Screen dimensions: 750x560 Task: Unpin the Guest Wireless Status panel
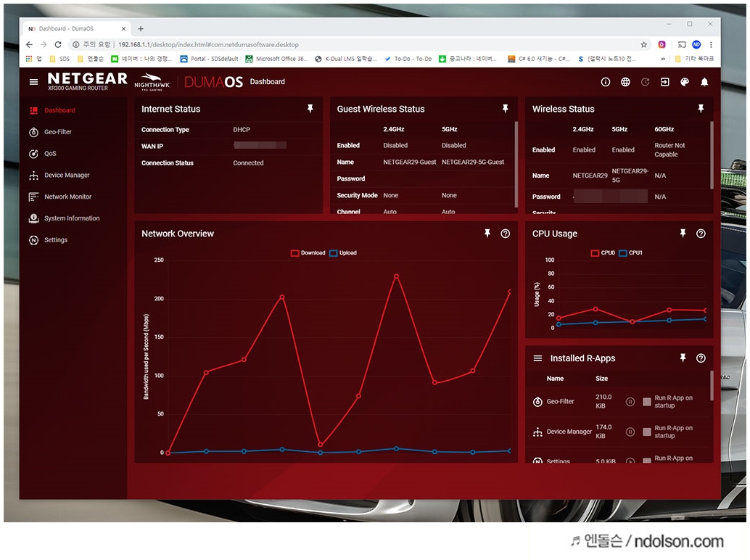[505, 109]
